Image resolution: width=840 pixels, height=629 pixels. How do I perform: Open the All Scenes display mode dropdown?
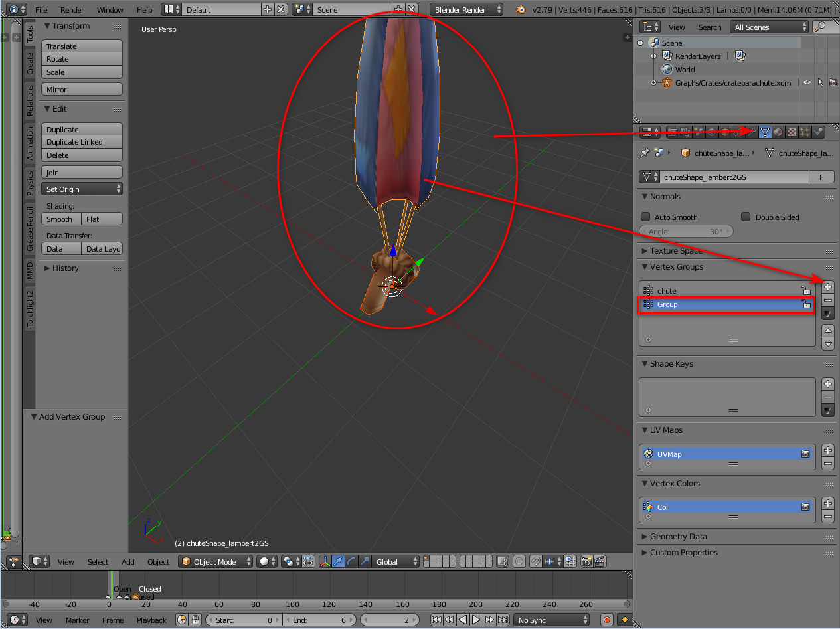click(x=769, y=27)
